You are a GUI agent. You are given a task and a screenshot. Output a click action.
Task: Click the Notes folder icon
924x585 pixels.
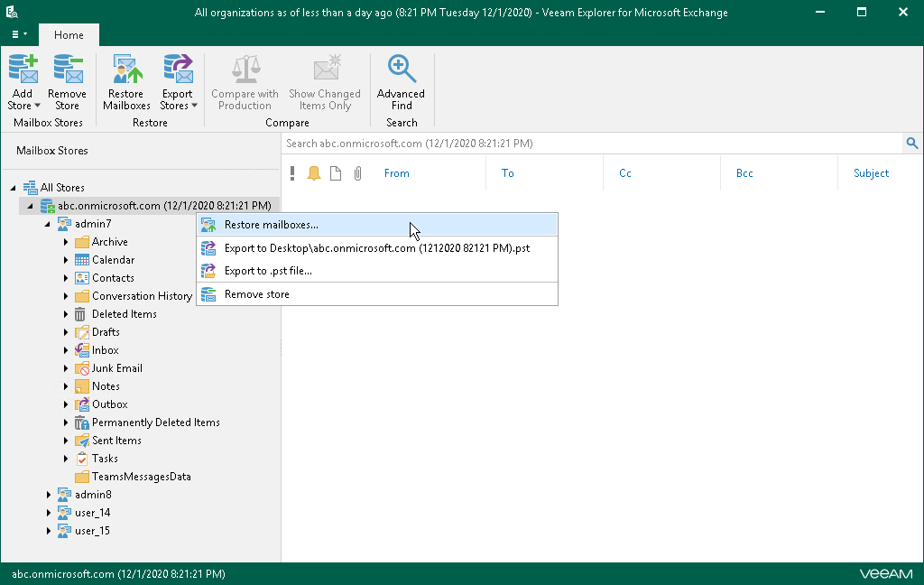tap(82, 387)
